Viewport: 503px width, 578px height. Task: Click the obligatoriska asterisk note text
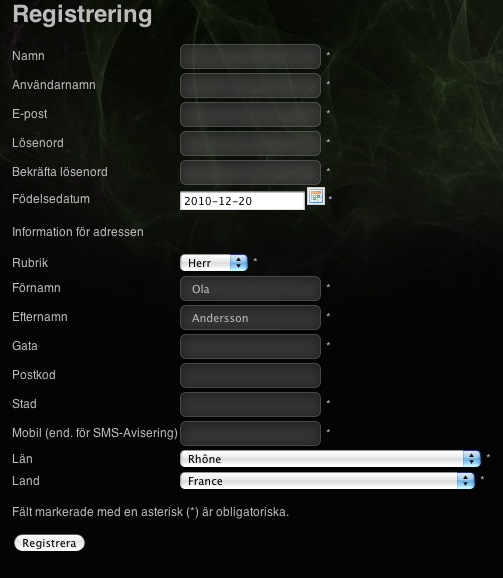tap(150, 512)
